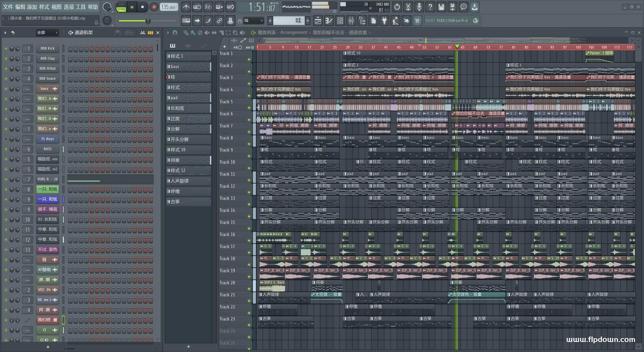Mute the 808 Kick channel LED
Image resolution: width=644 pixels, height=352 pixels.
(6, 49)
